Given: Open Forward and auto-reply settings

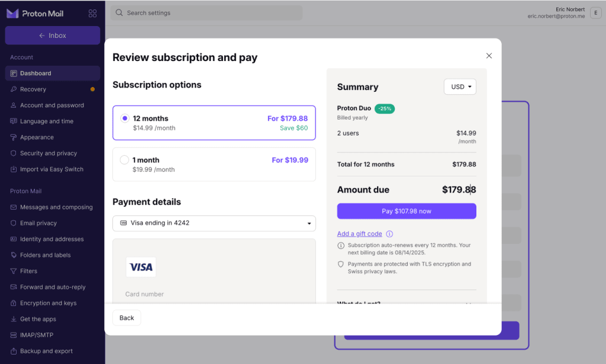Looking at the screenshot, I should (53, 287).
